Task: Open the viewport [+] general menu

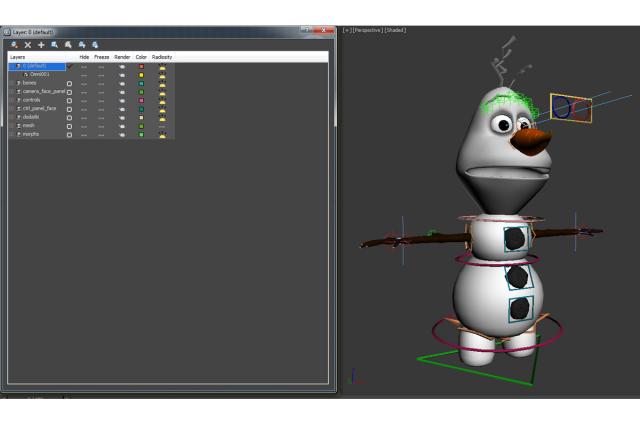Action: [x=347, y=30]
